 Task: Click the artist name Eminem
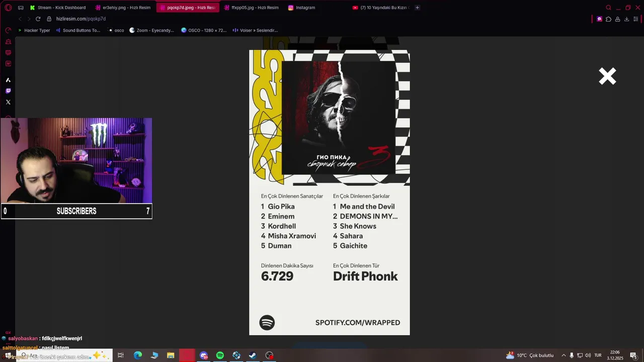(x=281, y=216)
